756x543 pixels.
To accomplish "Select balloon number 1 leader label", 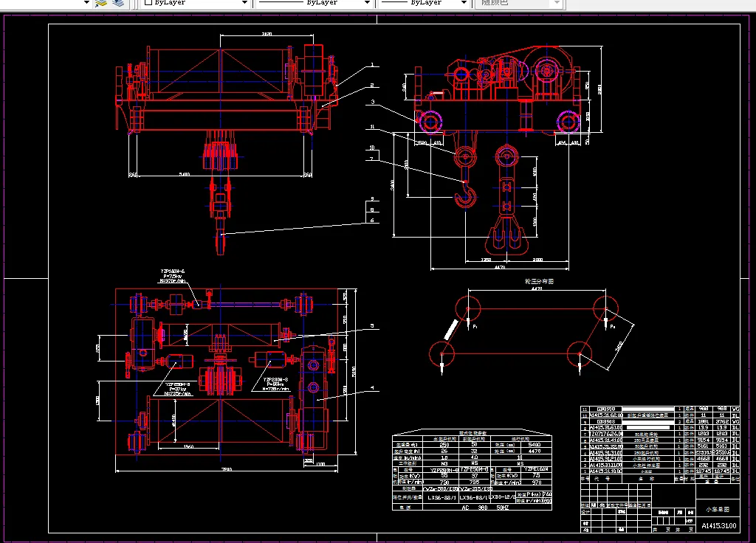I will pos(372,65).
